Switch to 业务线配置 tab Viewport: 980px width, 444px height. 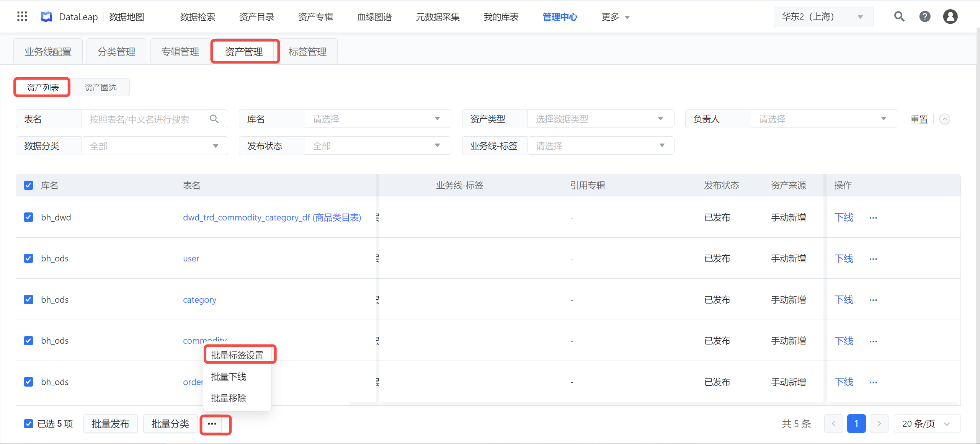click(x=48, y=52)
